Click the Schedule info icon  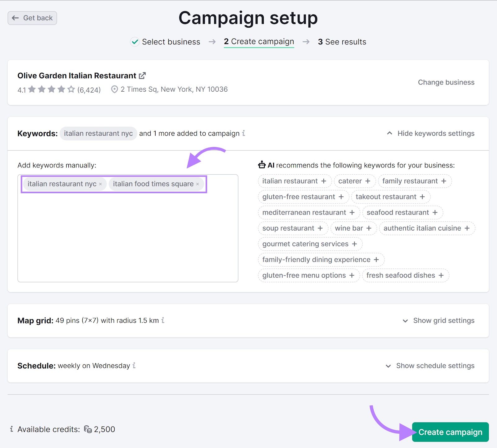point(134,366)
